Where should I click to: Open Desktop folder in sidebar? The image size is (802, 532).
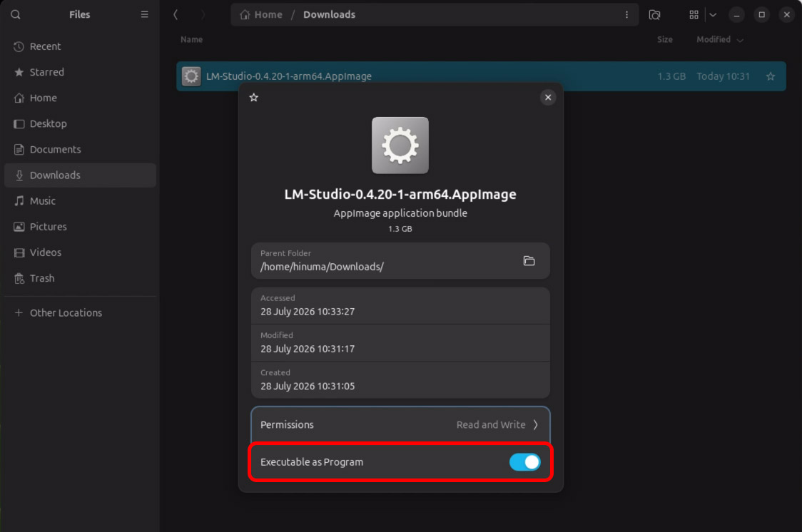80,123
